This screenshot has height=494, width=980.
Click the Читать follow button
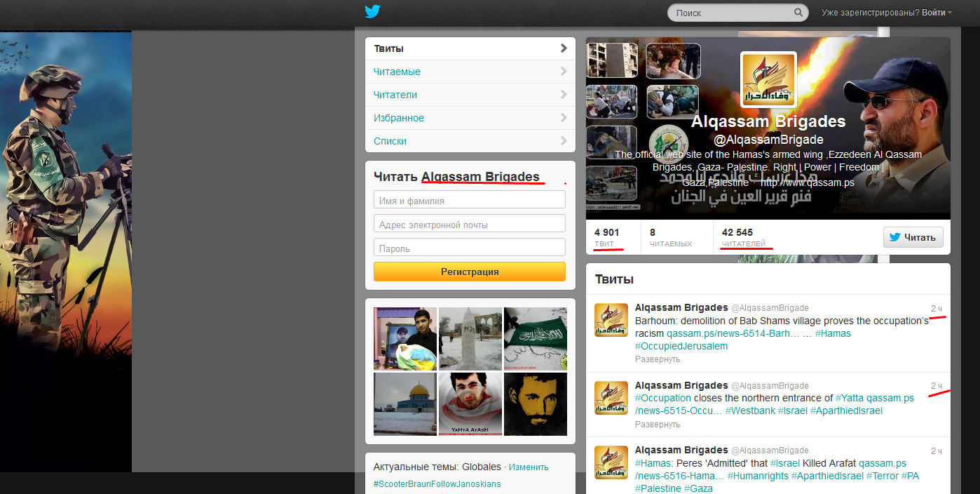[x=913, y=237]
